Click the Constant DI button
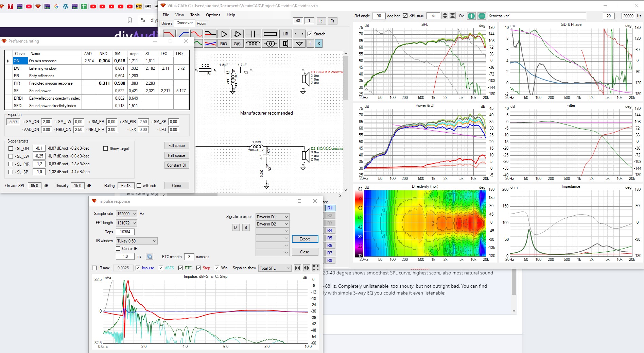The height and width of the screenshot is (353, 644). click(x=177, y=165)
